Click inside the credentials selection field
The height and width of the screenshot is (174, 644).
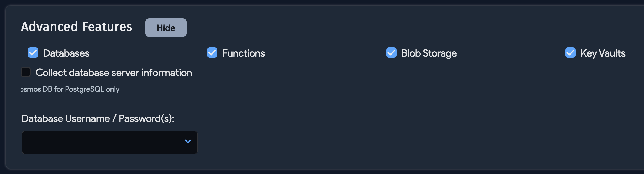(105, 142)
